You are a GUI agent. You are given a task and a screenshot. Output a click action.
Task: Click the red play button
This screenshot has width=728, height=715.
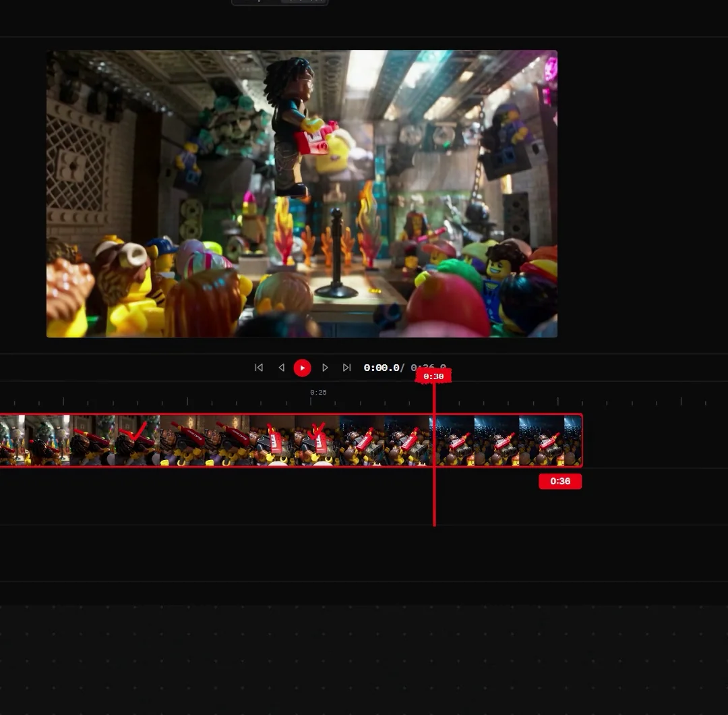(x=302, y=368)
